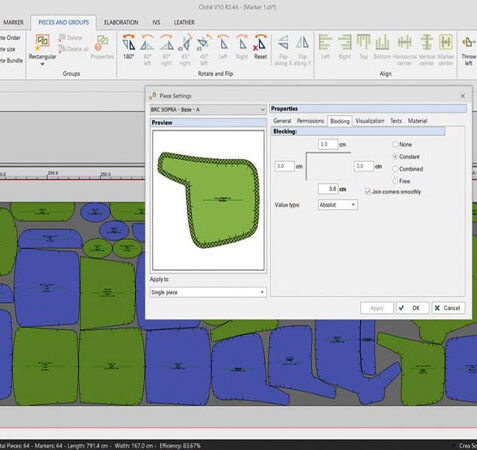Viewport: 477px width, 450px height.
Task: Click the rotate Right icon
Action: tap(242, 47)
